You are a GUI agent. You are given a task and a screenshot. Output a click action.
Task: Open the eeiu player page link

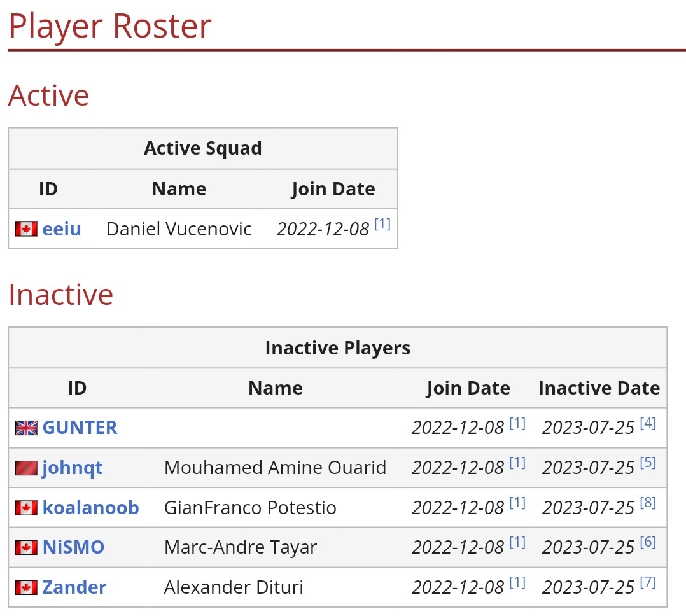coord(62,229)
